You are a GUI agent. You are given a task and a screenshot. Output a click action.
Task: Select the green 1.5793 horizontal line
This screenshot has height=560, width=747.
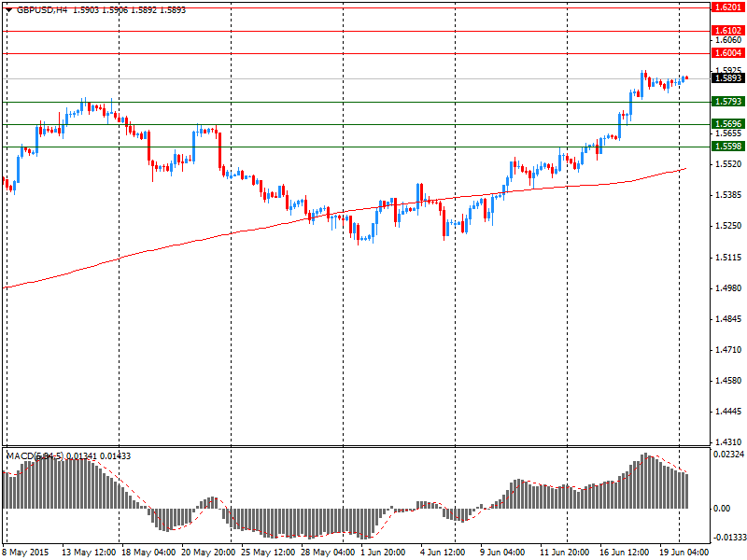357,102
